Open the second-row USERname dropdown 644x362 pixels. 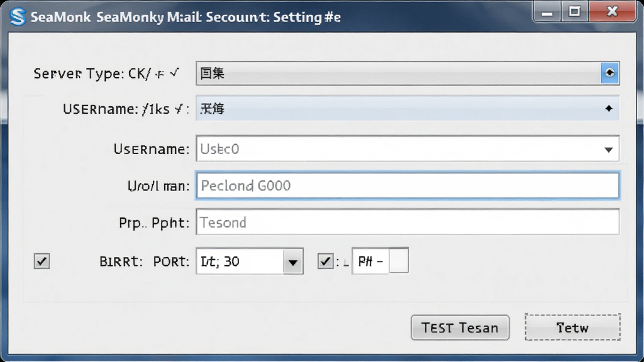click(408, 108)
